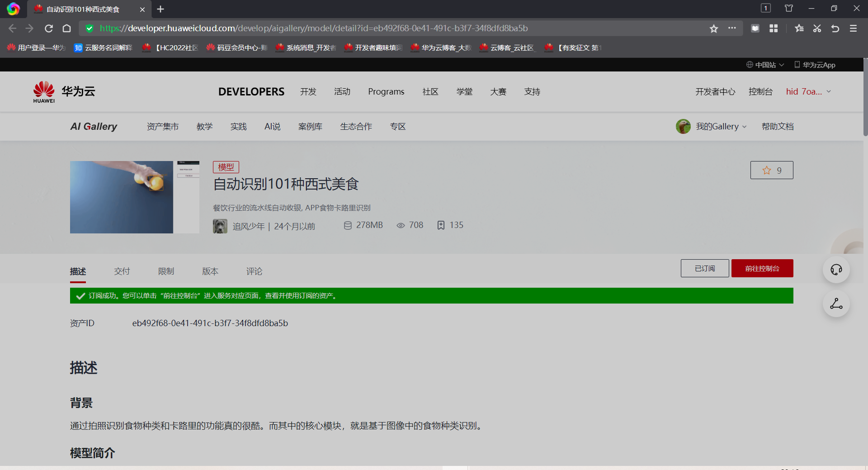Image resolution: width=868 pixels, height=470 pixels.
Task: Click the Huawei Cloud logo
Action: tap(64, 92)
